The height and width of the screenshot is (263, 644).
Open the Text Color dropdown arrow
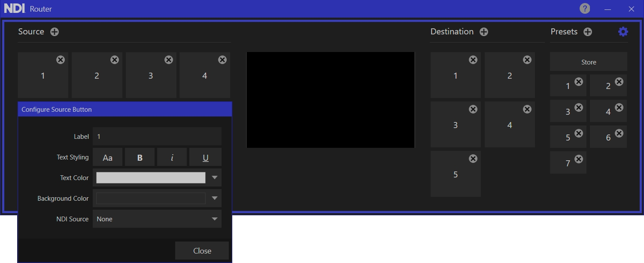[214, 177]
